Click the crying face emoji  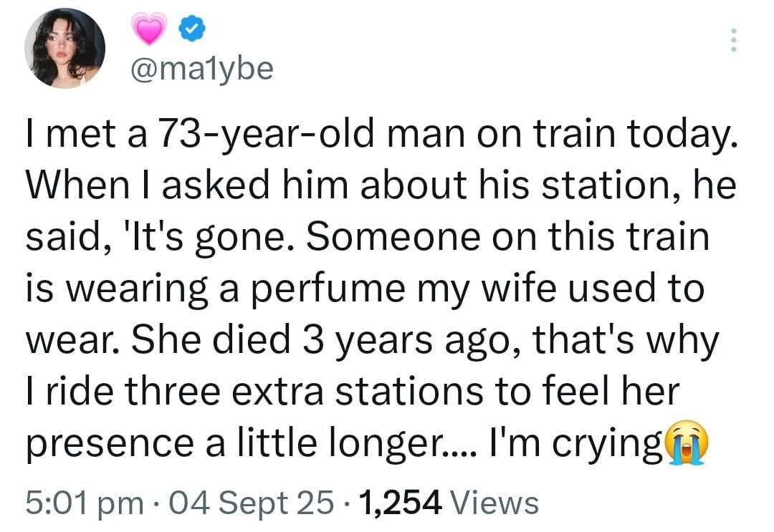tap(686, 447)
